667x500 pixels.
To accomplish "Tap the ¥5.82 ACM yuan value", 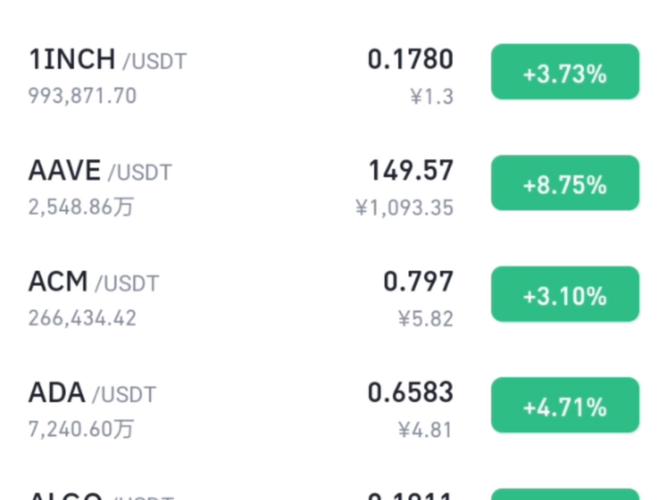I will click(x=426, y=319).
